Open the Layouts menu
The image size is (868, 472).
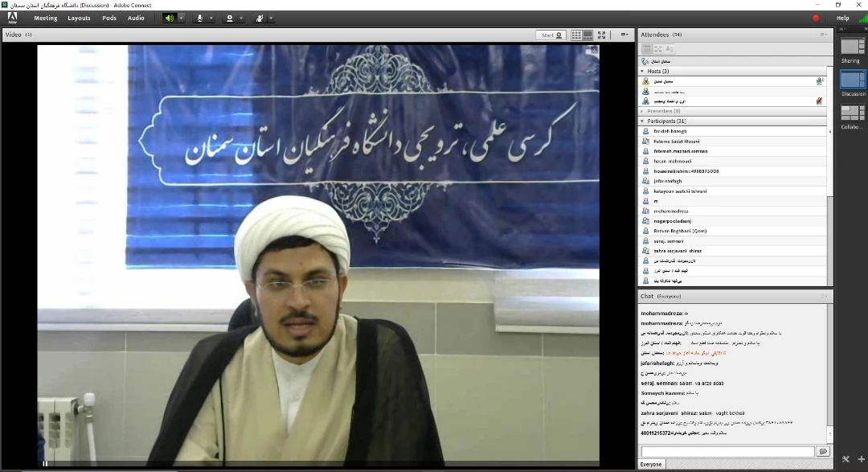(79, 18)
